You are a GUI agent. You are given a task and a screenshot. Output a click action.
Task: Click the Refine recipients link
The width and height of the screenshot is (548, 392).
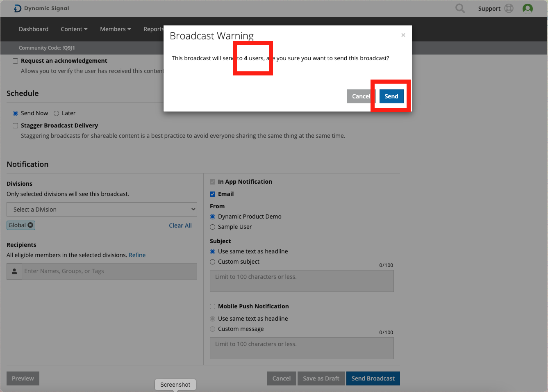[x=137, y=255]
